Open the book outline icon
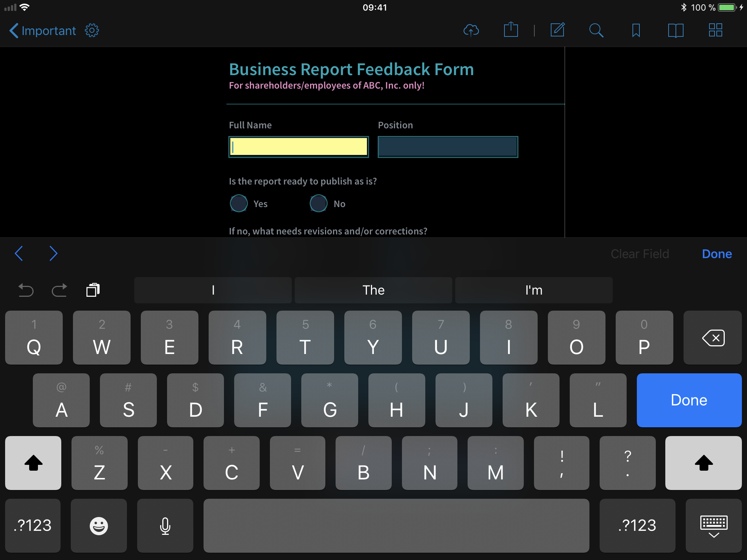The image size is (747, 560). coord(676,30)
